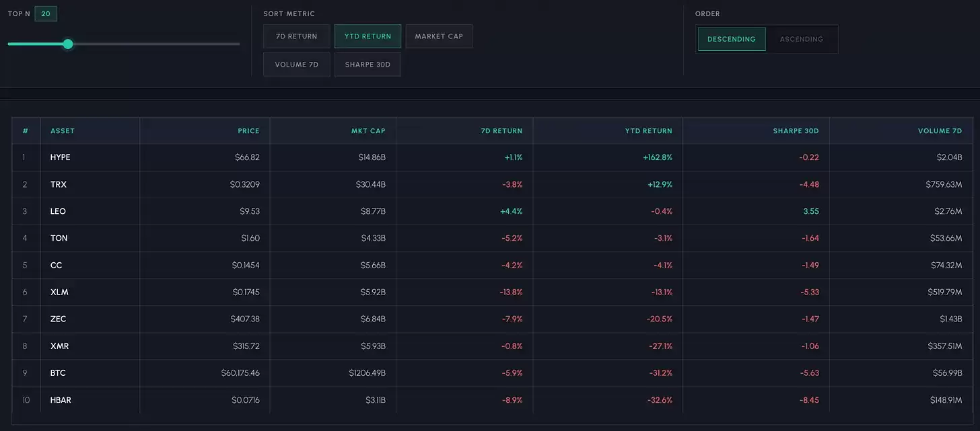Sort by the Asset column header

63,131
